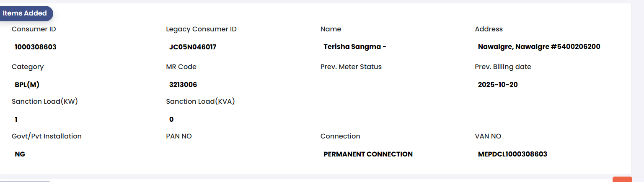Click the Legacy Consumer ID label
This screenshot has width=644, height=182.
coord(201,29)
